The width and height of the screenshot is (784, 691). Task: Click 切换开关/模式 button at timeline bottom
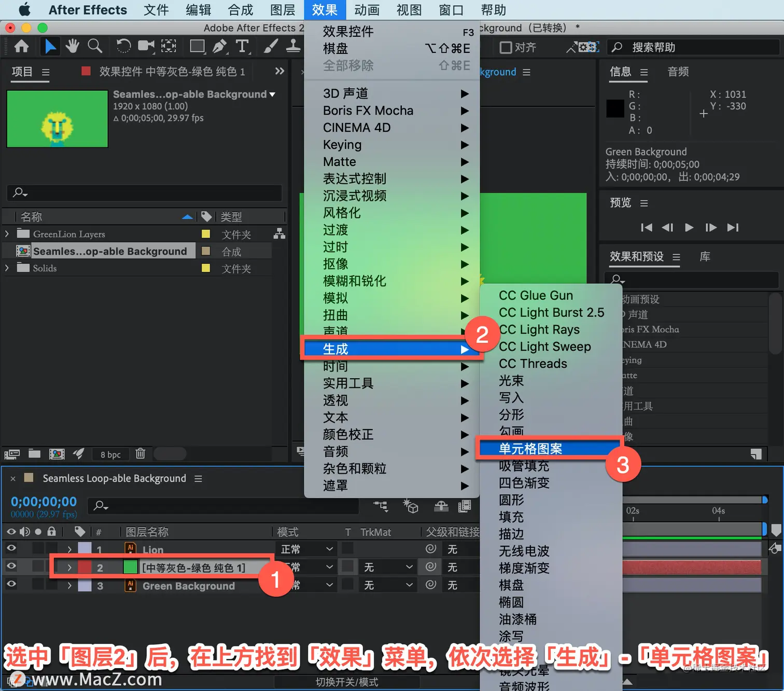click(x=347, y=682)
